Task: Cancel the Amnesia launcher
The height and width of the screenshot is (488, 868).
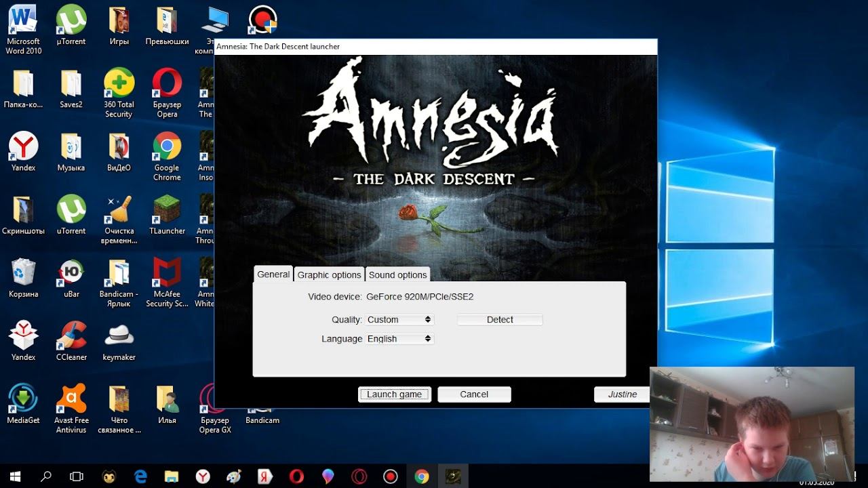Action: tap(474, 394)
